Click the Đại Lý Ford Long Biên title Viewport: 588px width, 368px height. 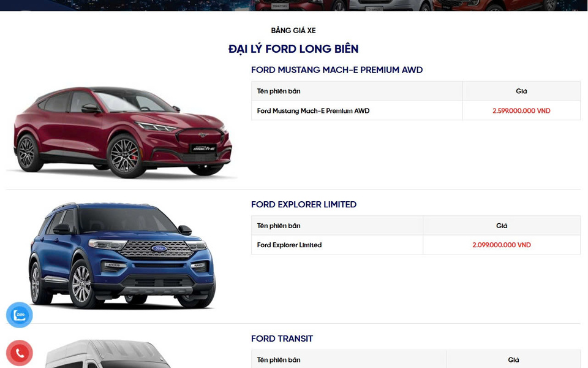point(293,49)
